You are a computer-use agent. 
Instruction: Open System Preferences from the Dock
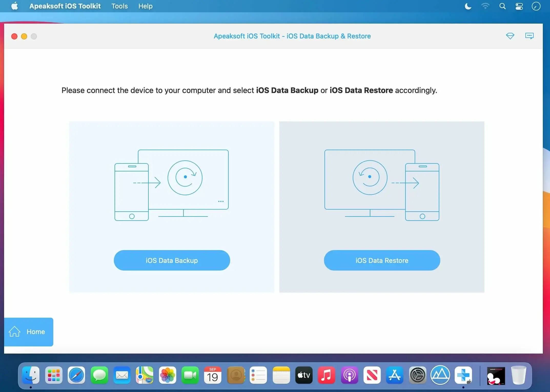tap(417, 375)
